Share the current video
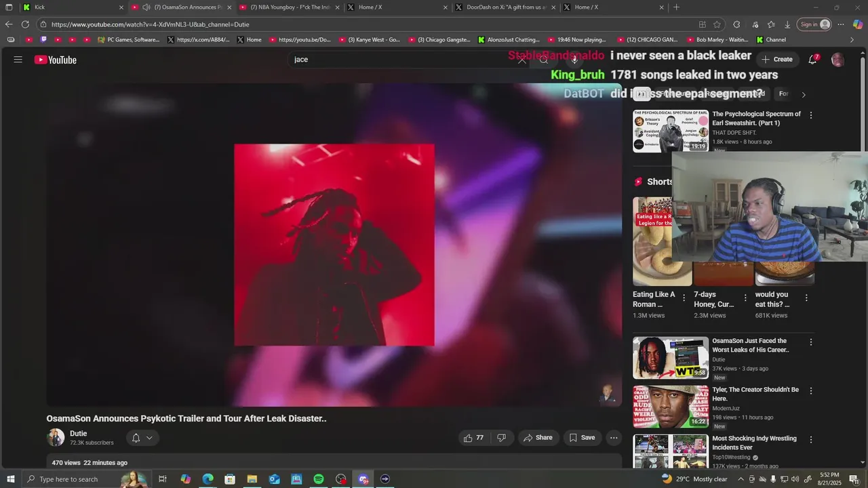The width and height of the screenshot is (868, 488). tap(538, 438)
